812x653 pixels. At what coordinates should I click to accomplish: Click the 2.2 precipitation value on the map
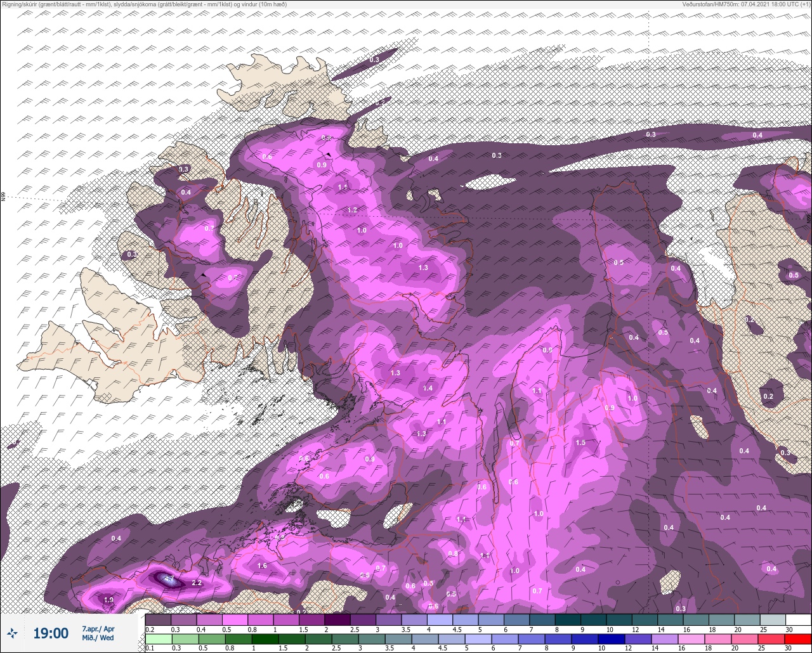[x=197, y=583]
